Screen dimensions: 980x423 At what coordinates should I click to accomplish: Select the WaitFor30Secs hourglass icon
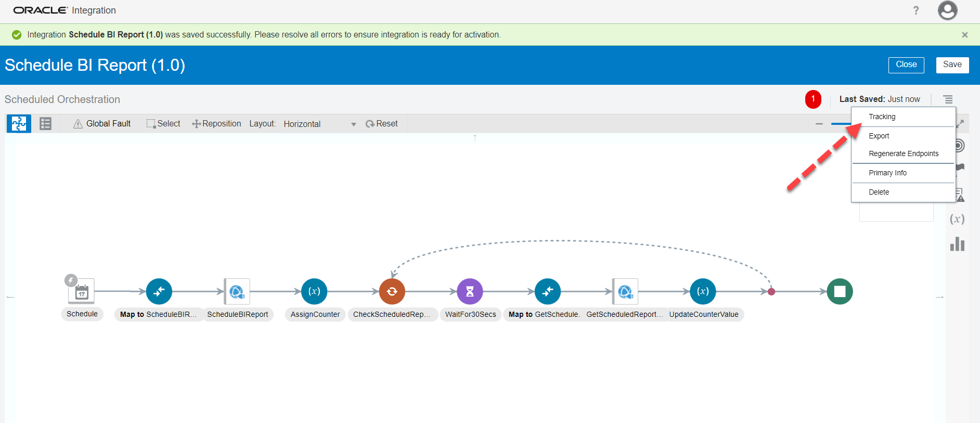pyautogui.click(x=470, y=291)
